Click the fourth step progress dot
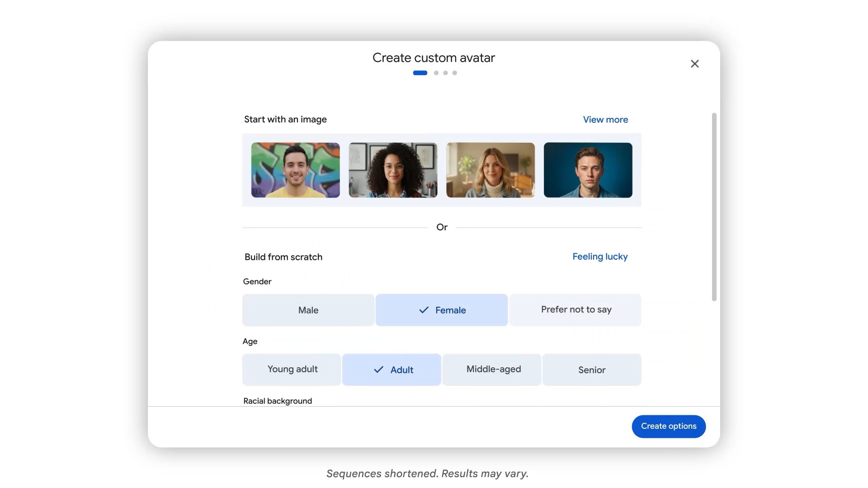The image size is (868, 488). (x=454, y=73)
